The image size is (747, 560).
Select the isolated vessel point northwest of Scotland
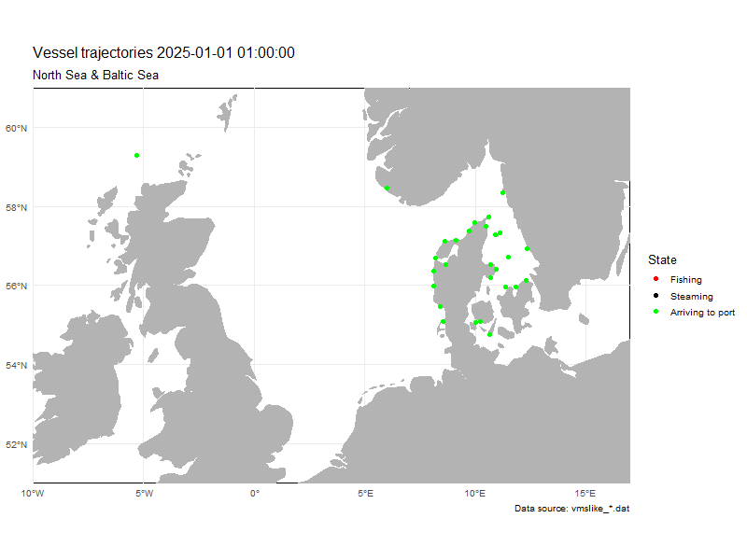pyautogui.click(x=137, y=155)
